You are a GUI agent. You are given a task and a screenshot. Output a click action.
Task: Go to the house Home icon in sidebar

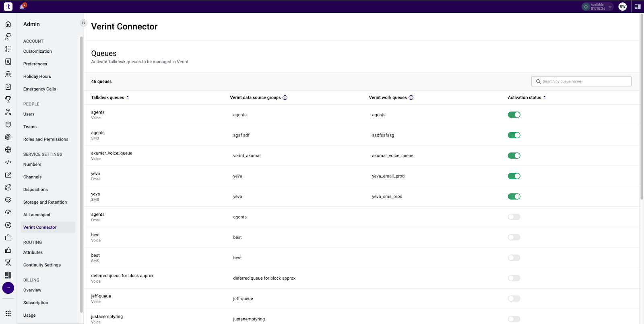(x=8, y=24)
